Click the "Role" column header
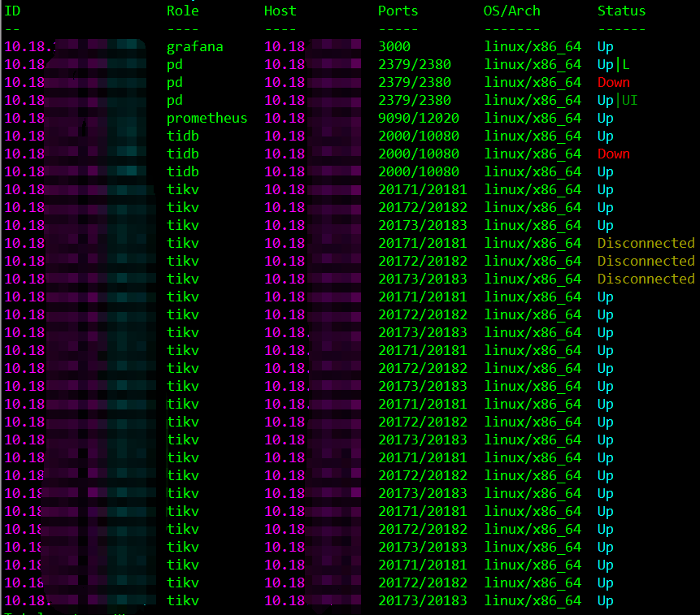The height and width of the screenshot is (615, 700). click(183, 11)
